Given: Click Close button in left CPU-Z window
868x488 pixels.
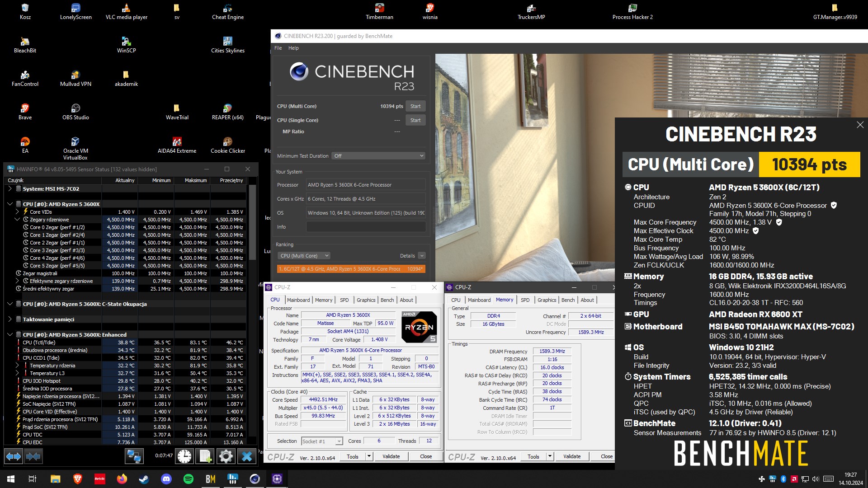Looking at the screenshot, I should (x=426, y=456).
